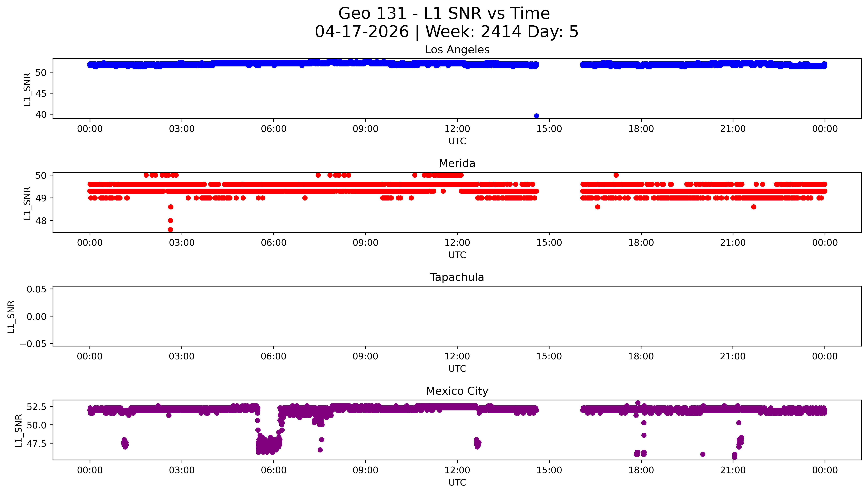Click the 45 tick on Los Angeles y-axis

[41, 94]
